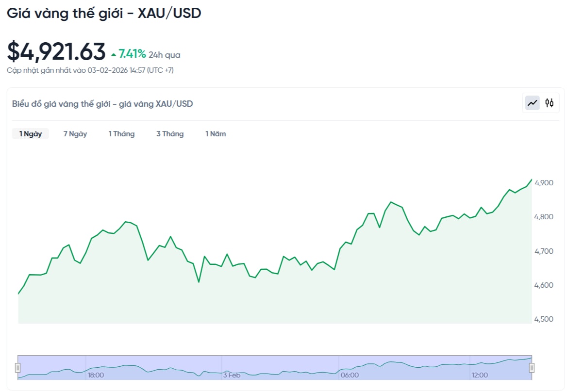The height and width of the screenshot is (392, 567).
Task: View the 1 Năm price history
Action: tap(216, 133)
